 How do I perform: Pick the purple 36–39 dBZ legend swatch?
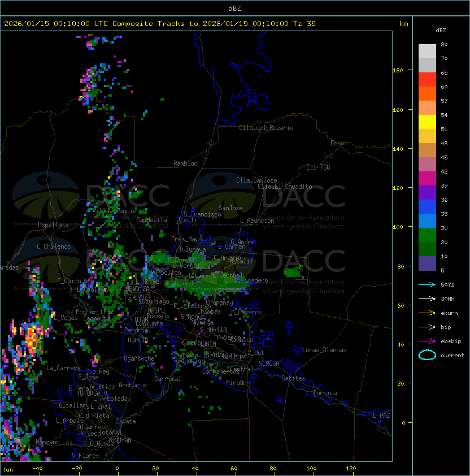pyautogui.click(x=427, y=193)
